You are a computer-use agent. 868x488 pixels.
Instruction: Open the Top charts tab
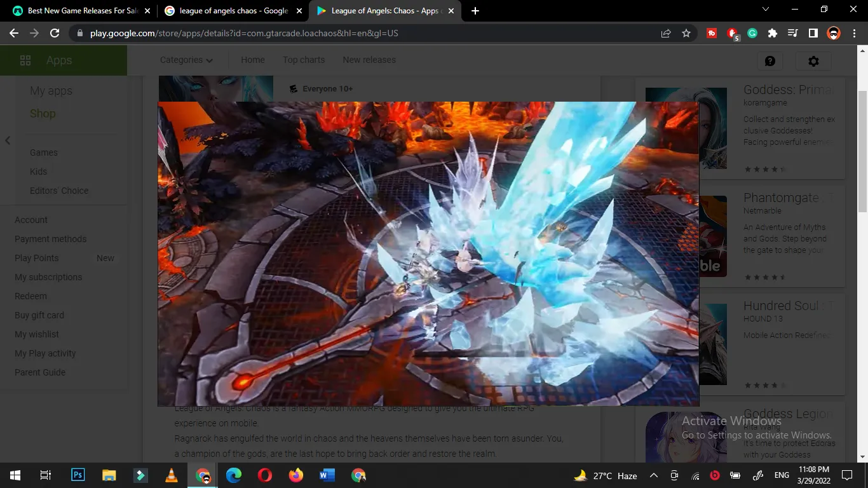tap(304, 60)
